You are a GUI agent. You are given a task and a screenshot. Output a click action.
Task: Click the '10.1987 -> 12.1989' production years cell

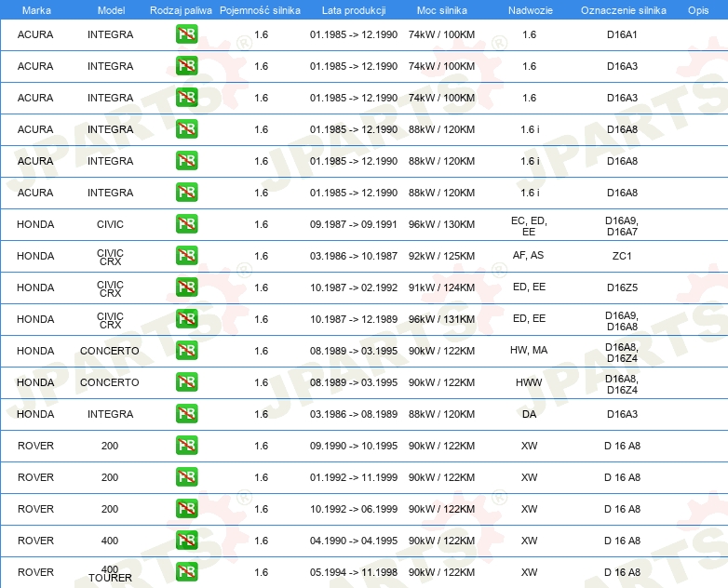[x=354, y=319]
